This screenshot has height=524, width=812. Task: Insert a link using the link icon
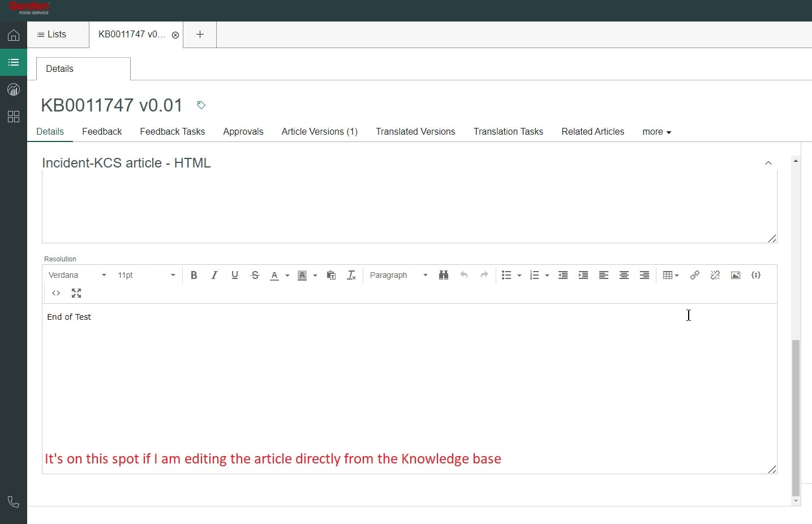pyautogui.click(x=694, y=275)
